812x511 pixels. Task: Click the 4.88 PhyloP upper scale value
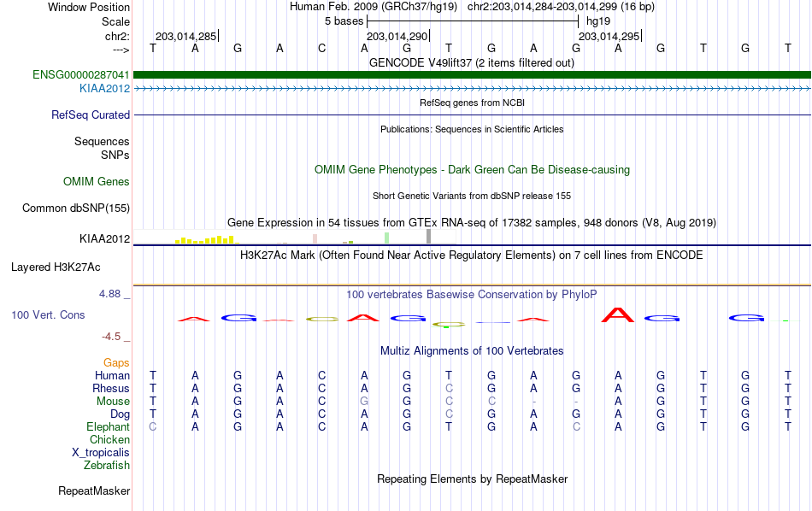click(x=109, y=294)
